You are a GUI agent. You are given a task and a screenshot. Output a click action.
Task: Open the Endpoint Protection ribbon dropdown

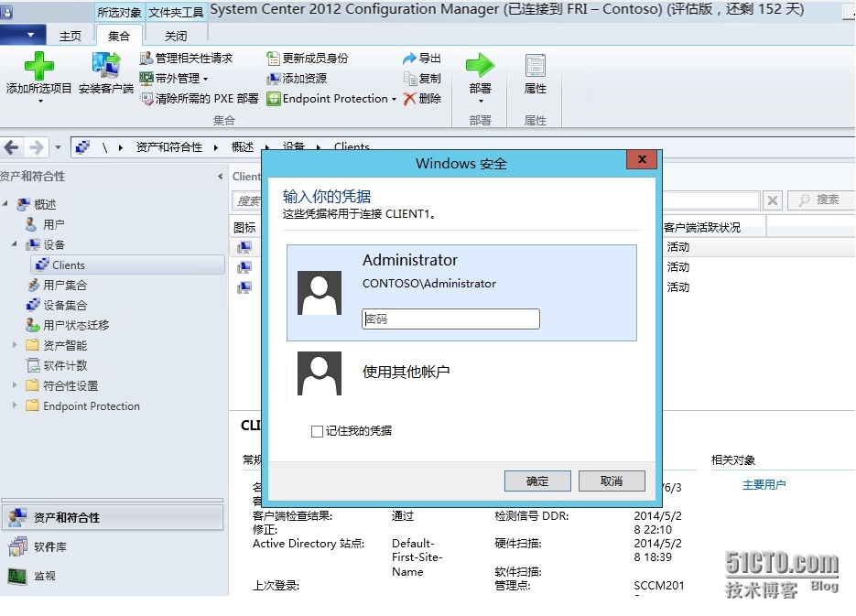331,98
